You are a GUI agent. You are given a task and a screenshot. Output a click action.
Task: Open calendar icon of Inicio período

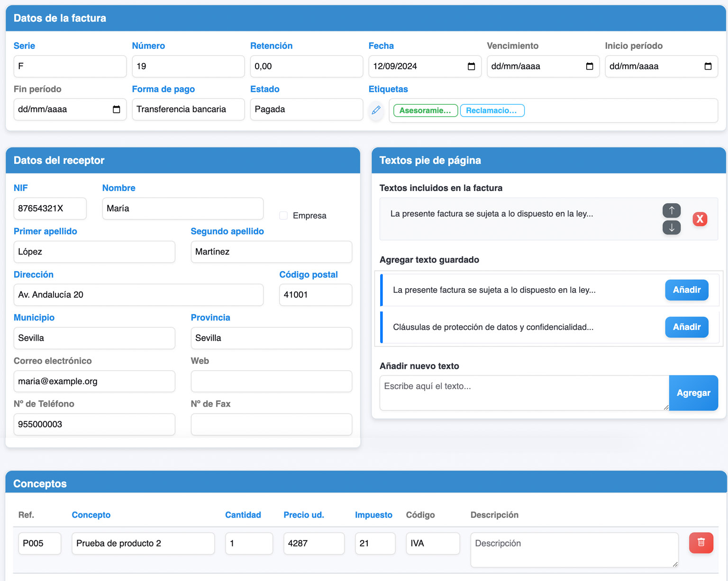708,66
